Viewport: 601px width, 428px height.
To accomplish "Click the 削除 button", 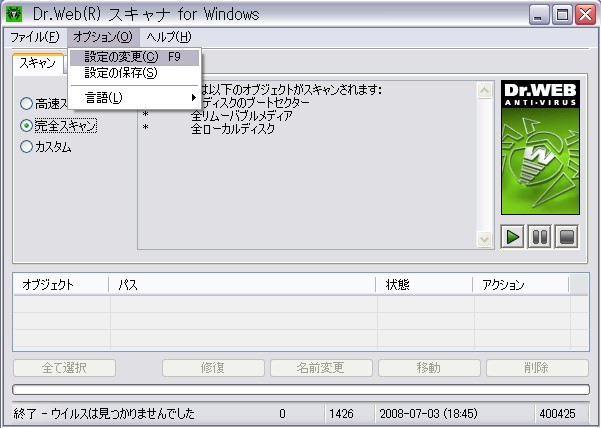I will pyautogui.click(x=537, y=368).
